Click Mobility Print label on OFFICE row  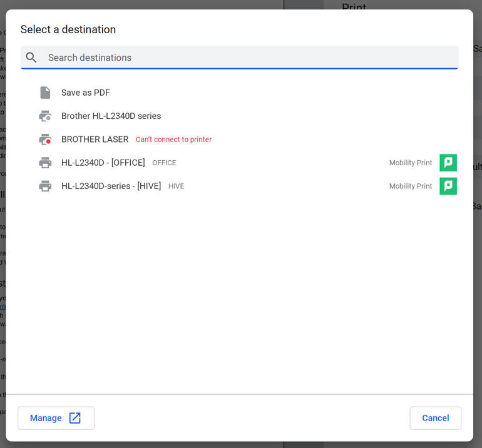point(411,163)
